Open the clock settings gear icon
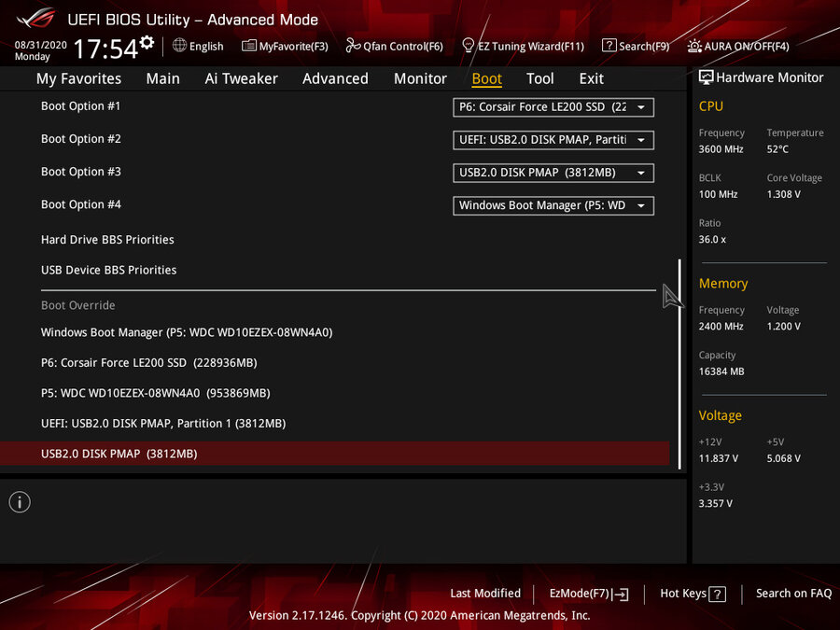 147,42
